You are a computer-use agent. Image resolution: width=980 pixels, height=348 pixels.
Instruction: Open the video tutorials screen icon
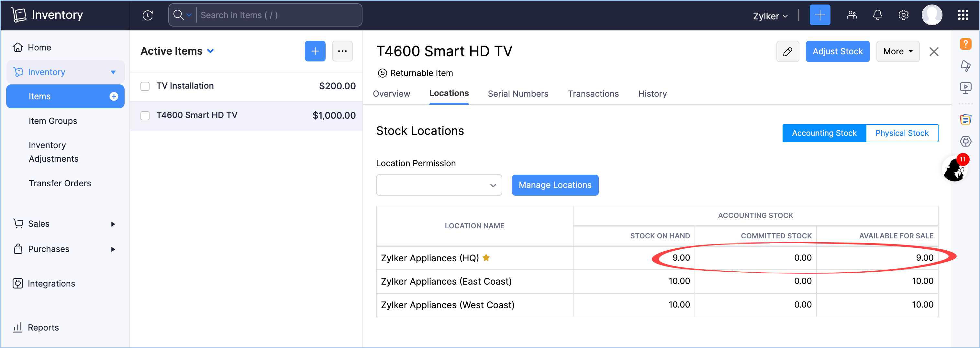[x=965, y=88]
